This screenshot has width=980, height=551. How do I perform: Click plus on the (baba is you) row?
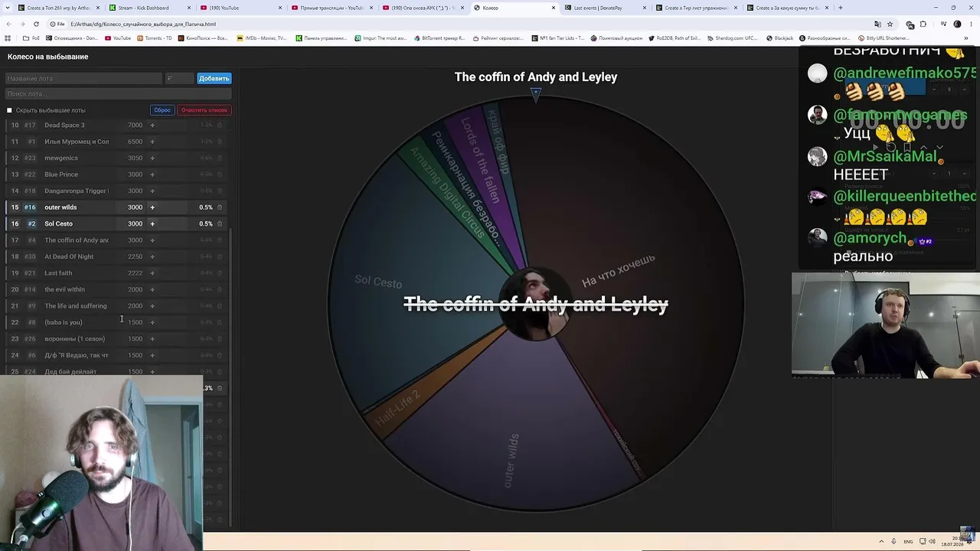pyautogui.click(x=152, y=322)
